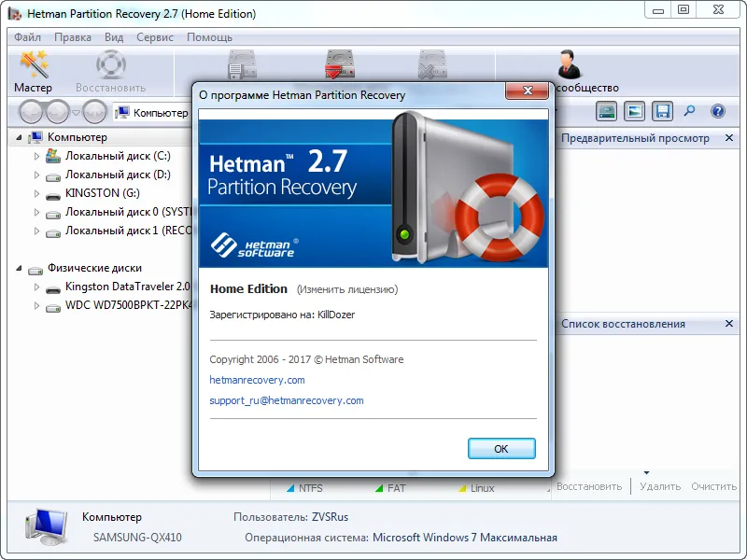Collapse the Физические диски group
This screenshot has height=560, width=747.
pyautogui.click(x=19, y=268)
